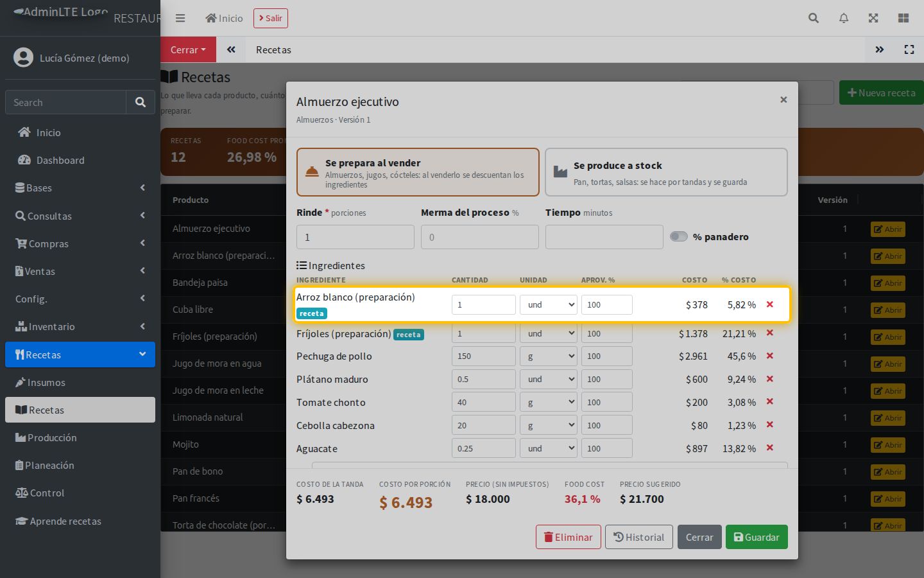Viewport: 924px width, 578px height.
Task: Click the green Guardar button
Action: (x=757, y=537)
